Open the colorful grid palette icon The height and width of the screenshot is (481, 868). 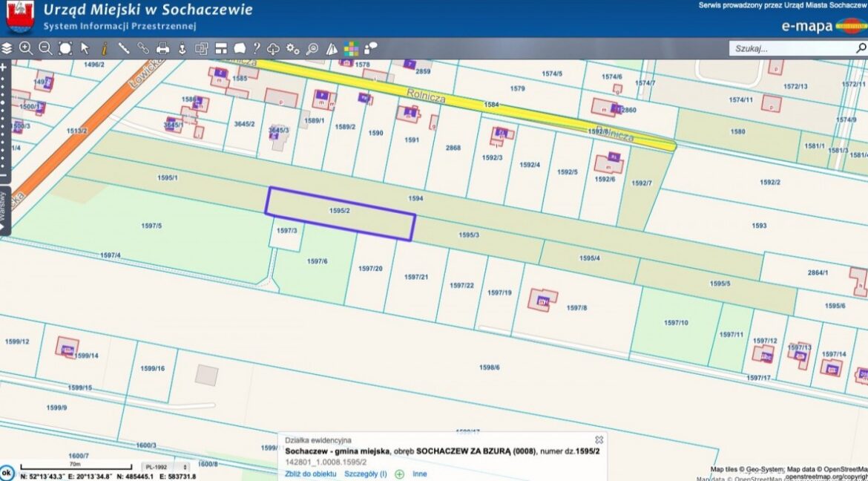351,49
